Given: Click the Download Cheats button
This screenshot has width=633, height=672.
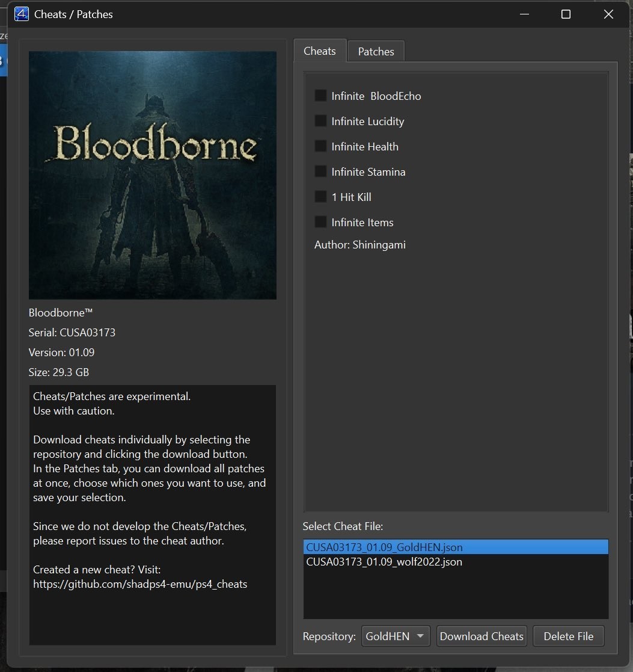Looking at the screenshot, I should [482, 636].
